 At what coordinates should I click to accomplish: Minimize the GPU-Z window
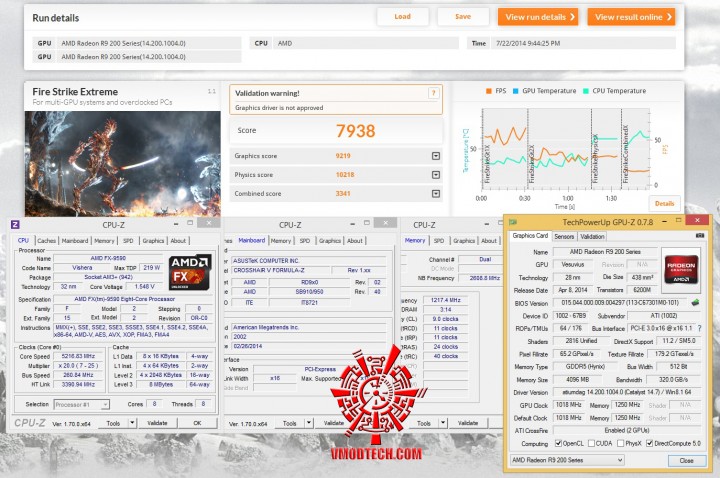click(x=664, y=221)
